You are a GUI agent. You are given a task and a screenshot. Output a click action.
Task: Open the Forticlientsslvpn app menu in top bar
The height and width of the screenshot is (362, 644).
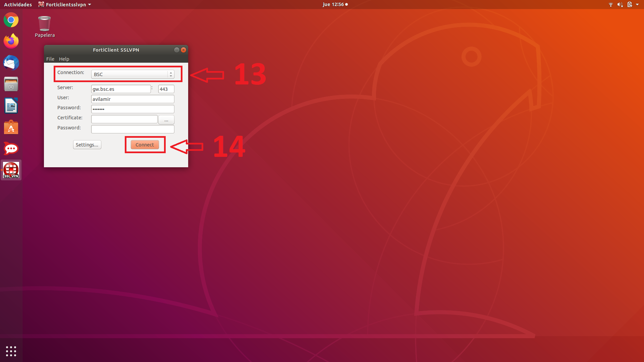click(x=65, y=4)
